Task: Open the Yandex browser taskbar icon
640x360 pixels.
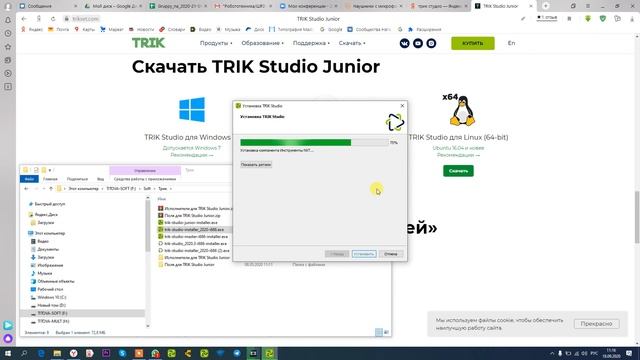Action: coord(73,353)
